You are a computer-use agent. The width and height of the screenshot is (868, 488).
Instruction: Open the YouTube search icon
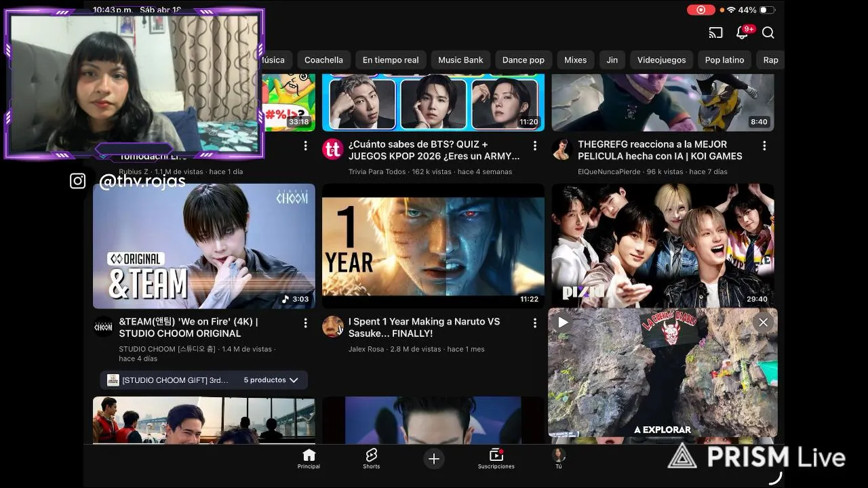click(768, 33)
